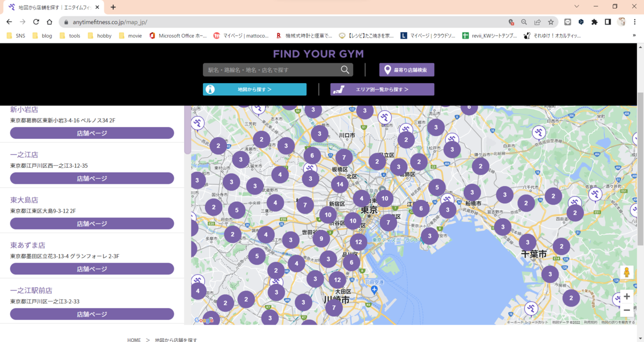Zoom out the map with minus button
This screenshot has width=644, height=342.
[626, 310]
